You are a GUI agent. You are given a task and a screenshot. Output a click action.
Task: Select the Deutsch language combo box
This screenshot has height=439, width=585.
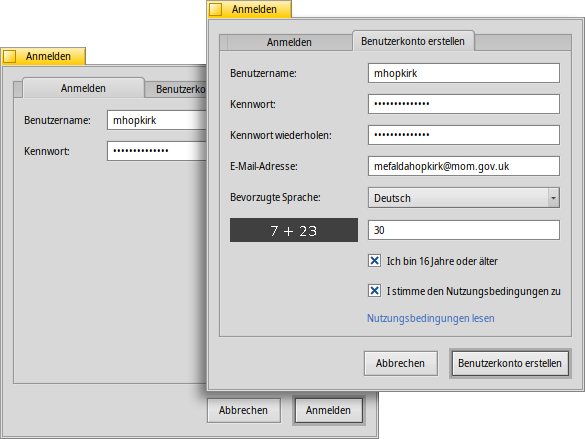pyautogui.click(x=464, y=198)
